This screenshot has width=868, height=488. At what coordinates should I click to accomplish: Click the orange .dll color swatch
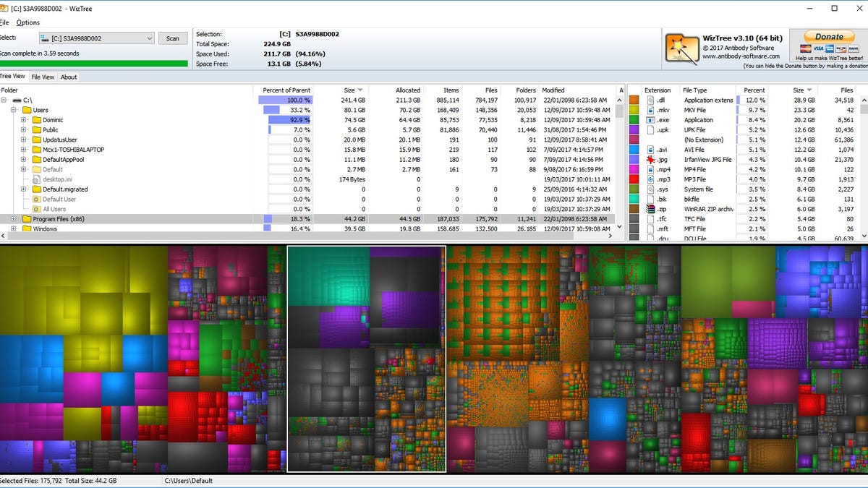634,100
